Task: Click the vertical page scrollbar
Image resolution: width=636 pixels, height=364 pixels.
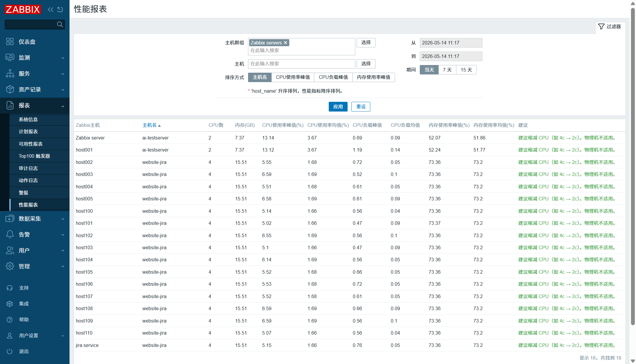Action: coord(633,166)
